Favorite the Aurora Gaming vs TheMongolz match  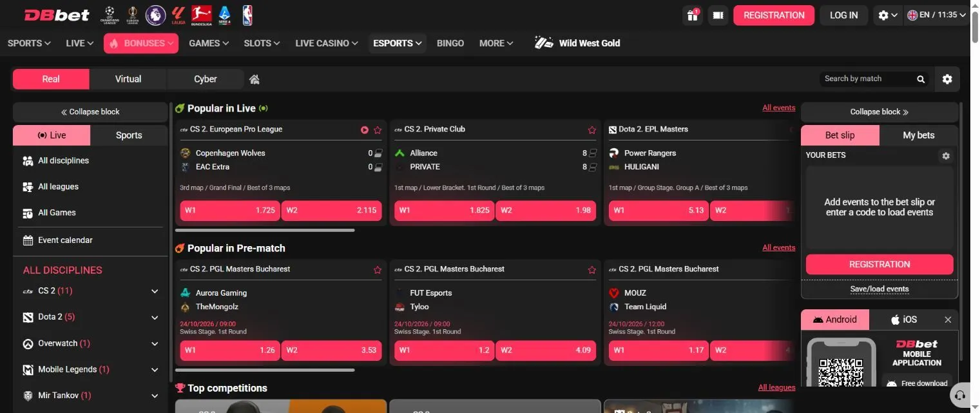coord(378,270)
